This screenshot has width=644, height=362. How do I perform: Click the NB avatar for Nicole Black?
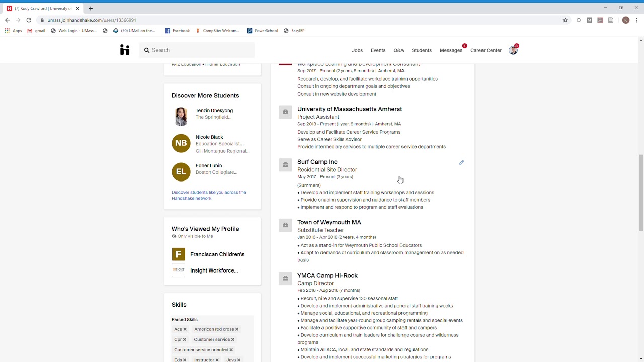pyautogui.click(x=181, y=143)
